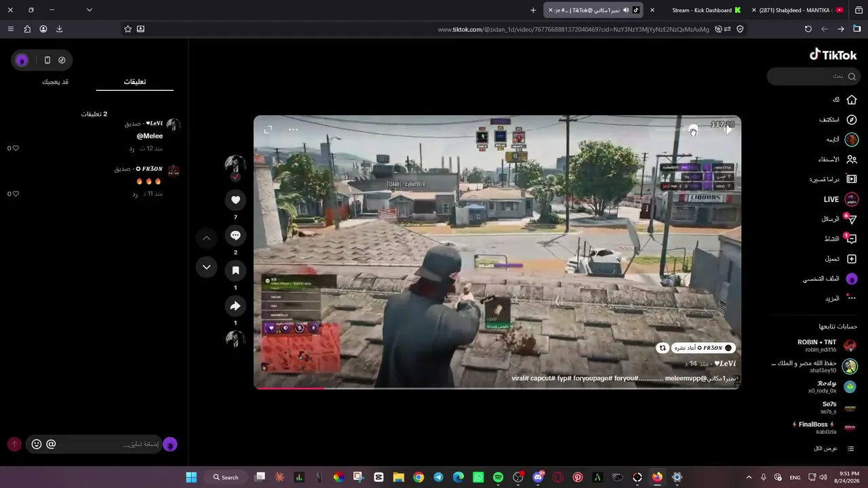Open the Messages icon (الرسائل)

coord(852,219)
